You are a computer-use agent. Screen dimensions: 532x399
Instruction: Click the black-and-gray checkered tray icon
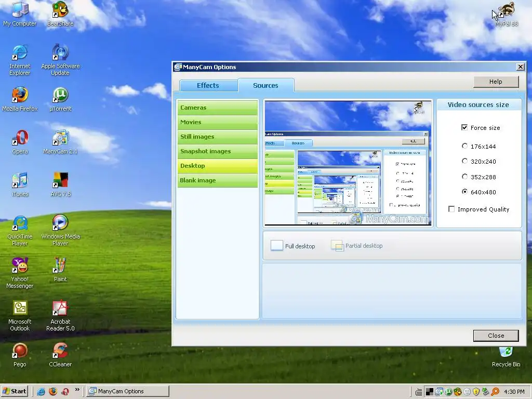pos(430,392)
